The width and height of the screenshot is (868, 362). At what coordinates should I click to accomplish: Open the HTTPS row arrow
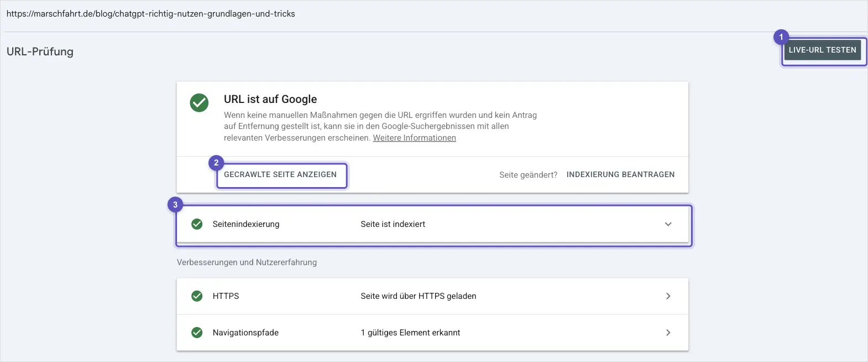pos(668,296)
